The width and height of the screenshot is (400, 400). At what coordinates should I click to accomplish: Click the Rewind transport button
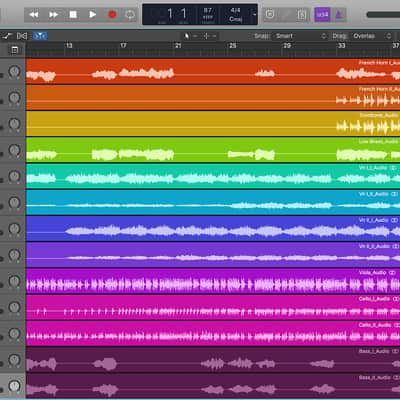tap(34, 15)
